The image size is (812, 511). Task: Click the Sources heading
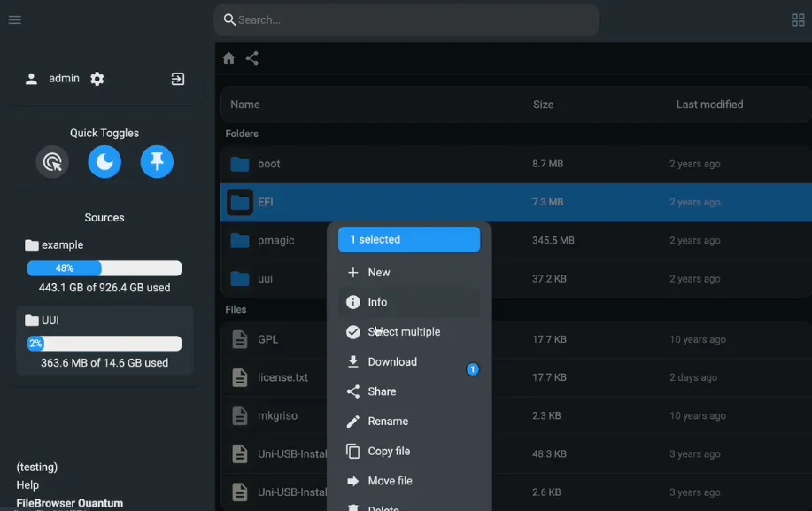pos(104,218)
